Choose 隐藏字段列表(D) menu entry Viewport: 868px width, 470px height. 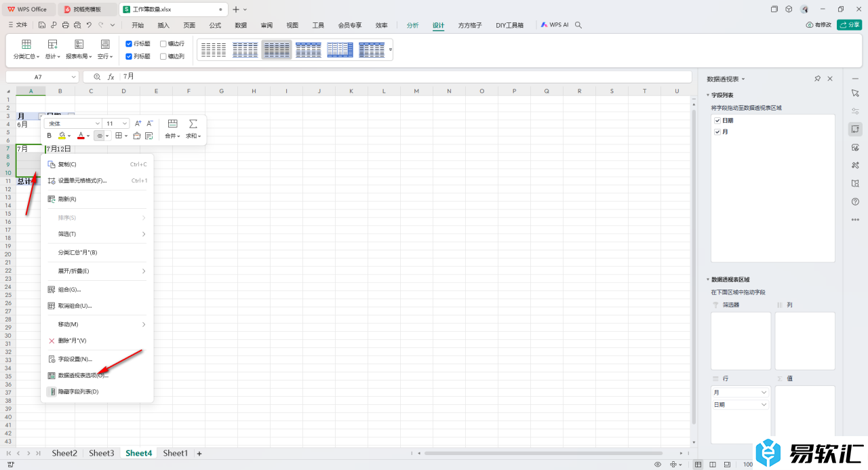click(97, 391)
